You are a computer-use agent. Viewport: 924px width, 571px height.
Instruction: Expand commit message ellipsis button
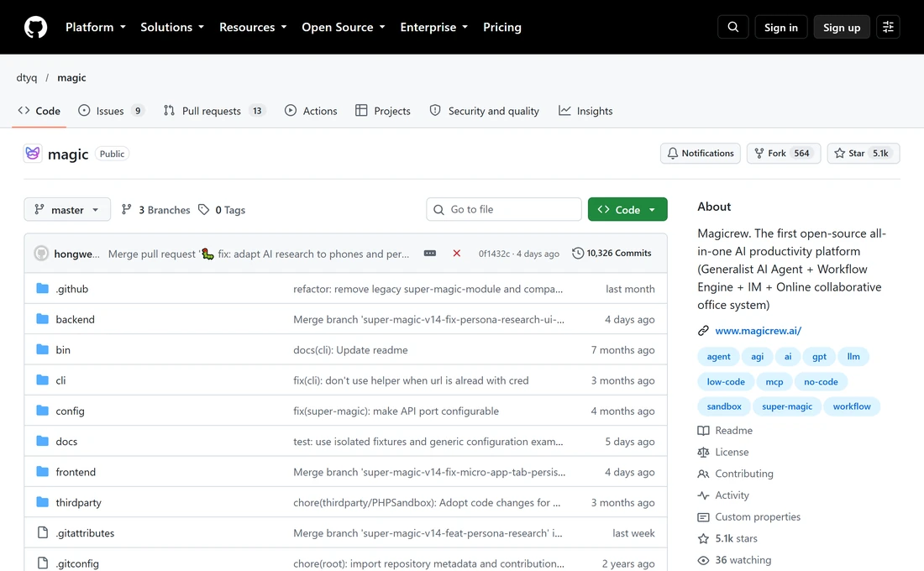coord(430,254)
